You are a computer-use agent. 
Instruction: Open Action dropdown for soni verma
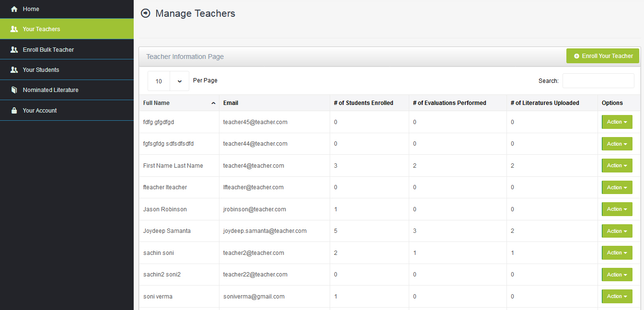click(617, 297)
